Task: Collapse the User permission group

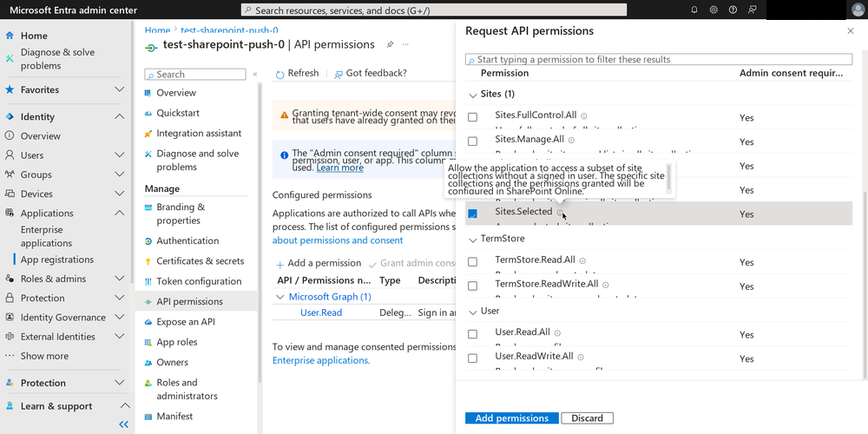Action: pyautogui.click(x=472, y=312)
